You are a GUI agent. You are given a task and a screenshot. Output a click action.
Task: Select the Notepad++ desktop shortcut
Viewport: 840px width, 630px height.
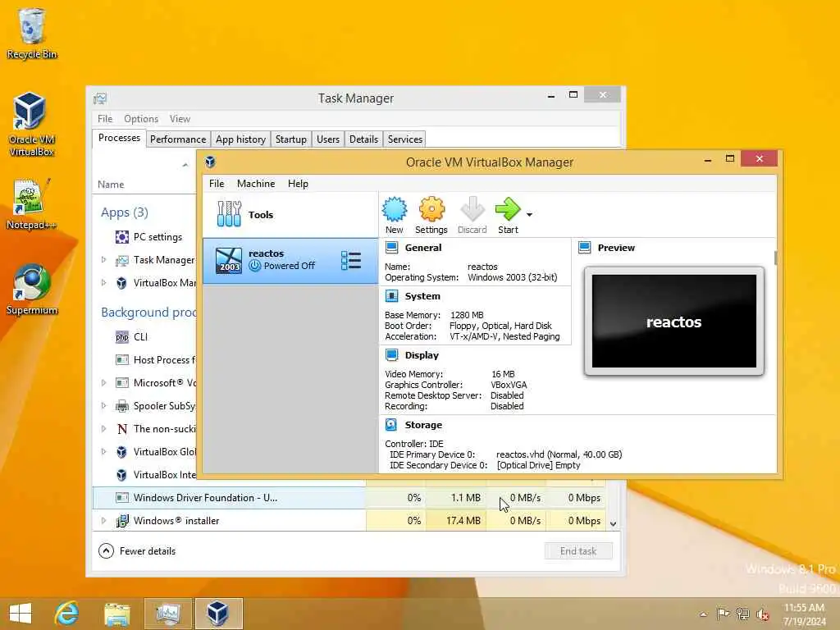(31, 204)
